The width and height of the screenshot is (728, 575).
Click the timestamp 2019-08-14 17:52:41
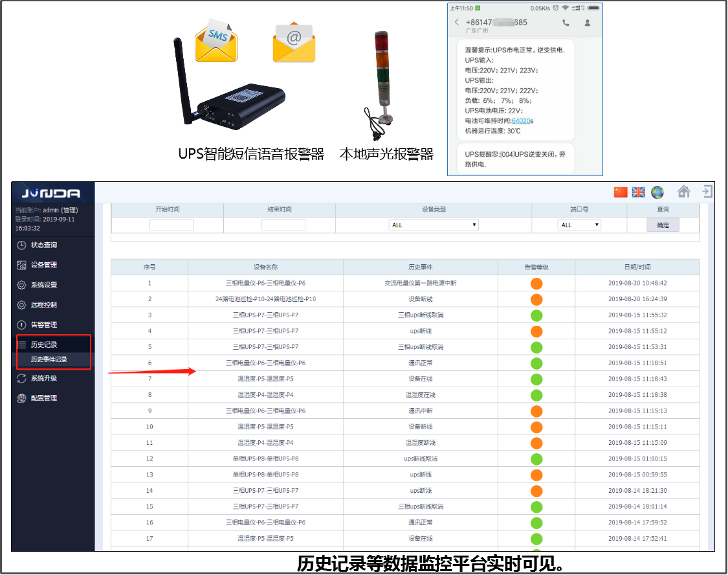tap(637, 539)
